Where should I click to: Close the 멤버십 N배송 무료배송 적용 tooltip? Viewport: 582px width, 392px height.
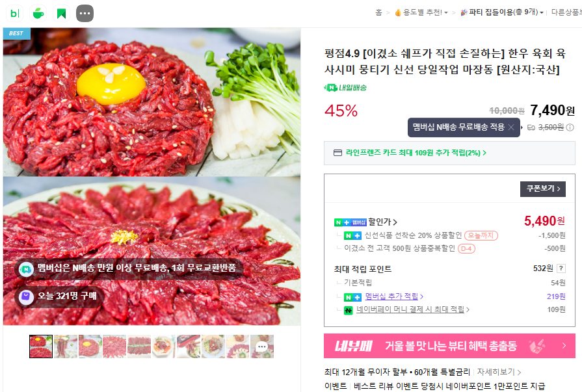point(511,127)
